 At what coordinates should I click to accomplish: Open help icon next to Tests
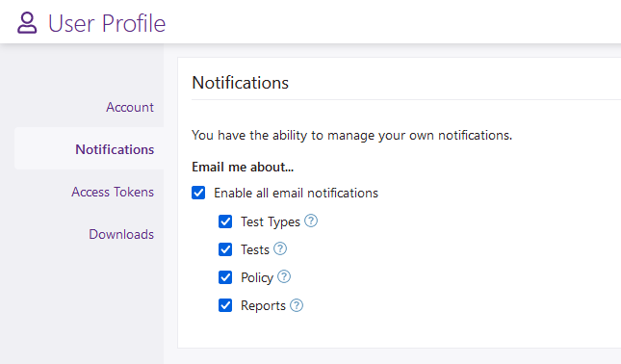coord(280,248)
